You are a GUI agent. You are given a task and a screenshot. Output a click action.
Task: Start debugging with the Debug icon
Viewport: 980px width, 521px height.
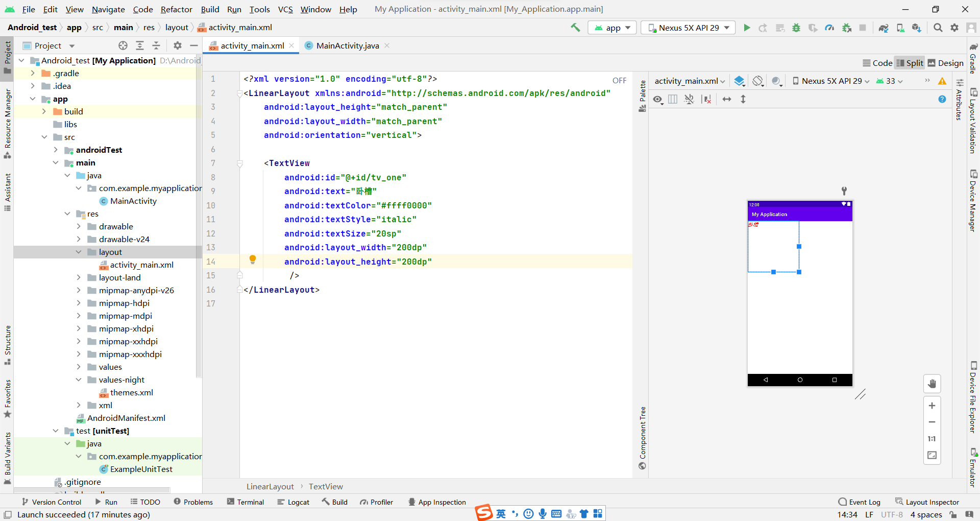[x=796, y=28]
